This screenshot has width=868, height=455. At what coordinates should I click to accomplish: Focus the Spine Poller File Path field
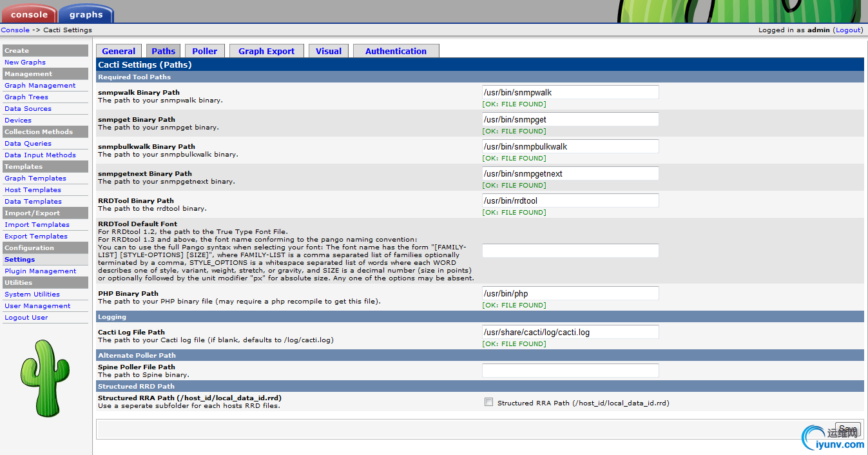coord(570,371)
